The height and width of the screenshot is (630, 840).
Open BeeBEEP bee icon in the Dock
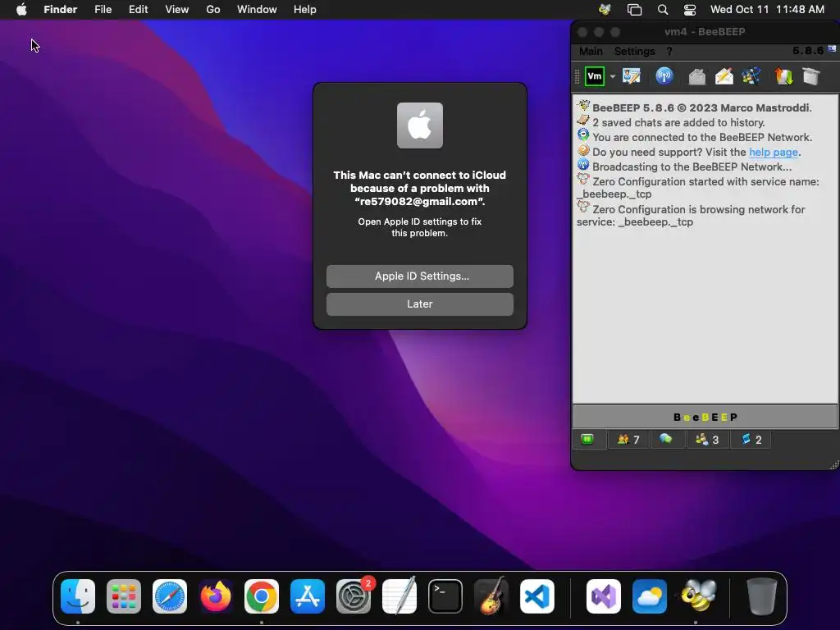[698, 596]
